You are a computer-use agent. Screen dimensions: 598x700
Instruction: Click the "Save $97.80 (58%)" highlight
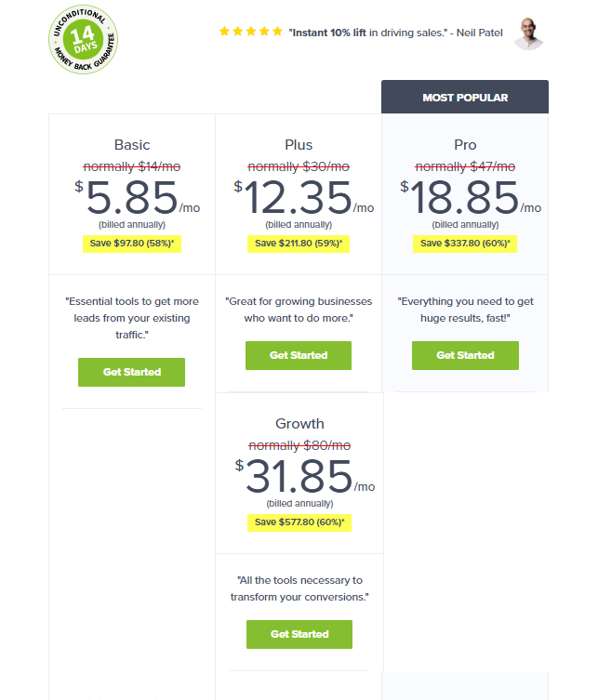click(131, 244)
